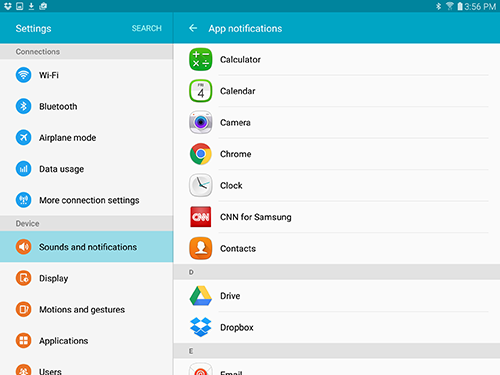
Task: Tap the battery status icon
Action: coord(460,6)
